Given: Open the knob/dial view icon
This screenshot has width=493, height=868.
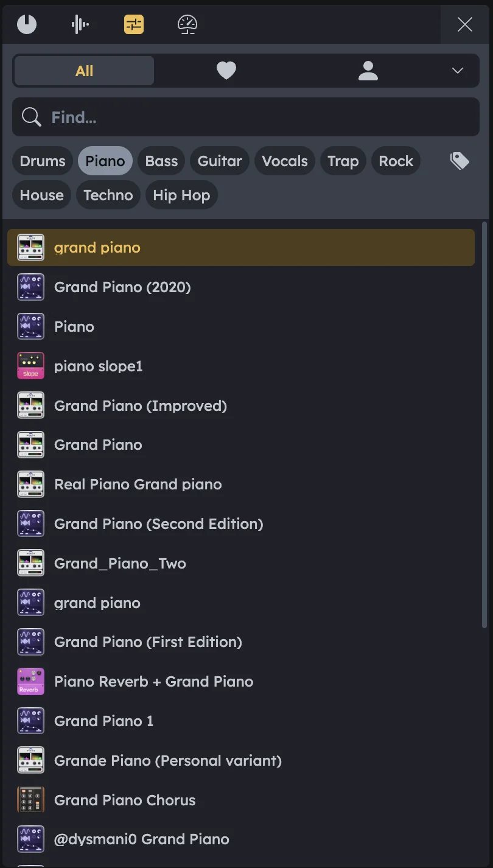Looking at the screenshot, I should pos(27,24).
